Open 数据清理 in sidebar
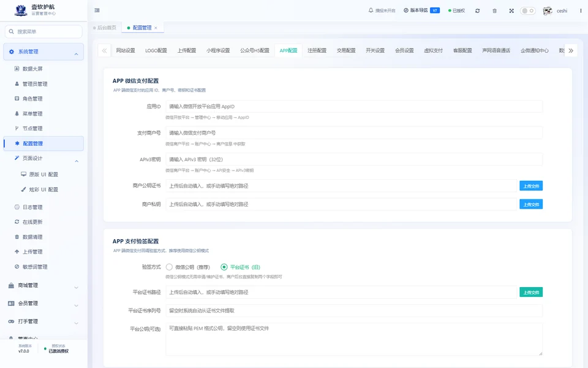Viewport: 588px width, 368px height. (32, 237)
